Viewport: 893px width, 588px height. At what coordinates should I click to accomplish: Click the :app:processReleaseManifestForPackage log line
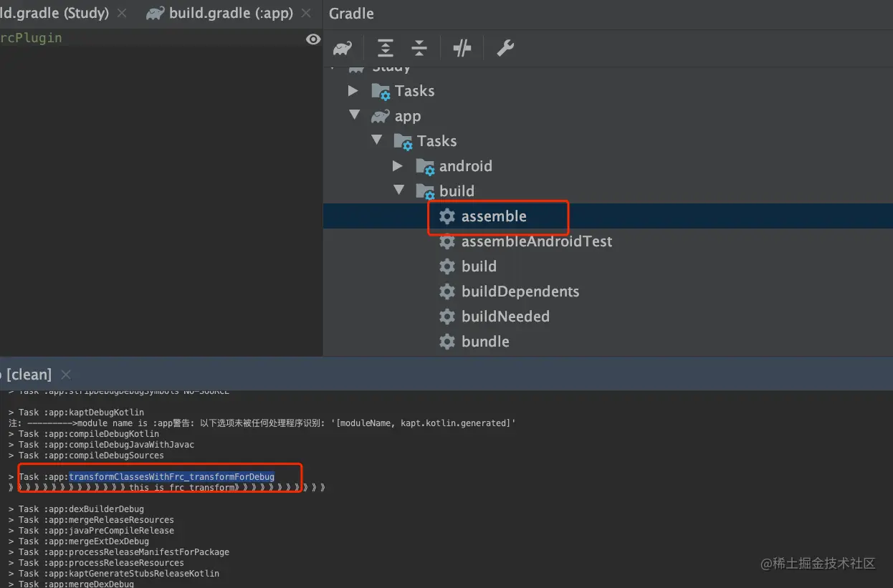[x=119, y=552]
